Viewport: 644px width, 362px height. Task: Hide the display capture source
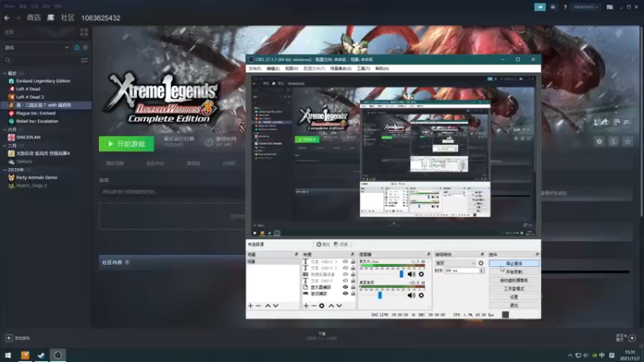pos(345,287)
